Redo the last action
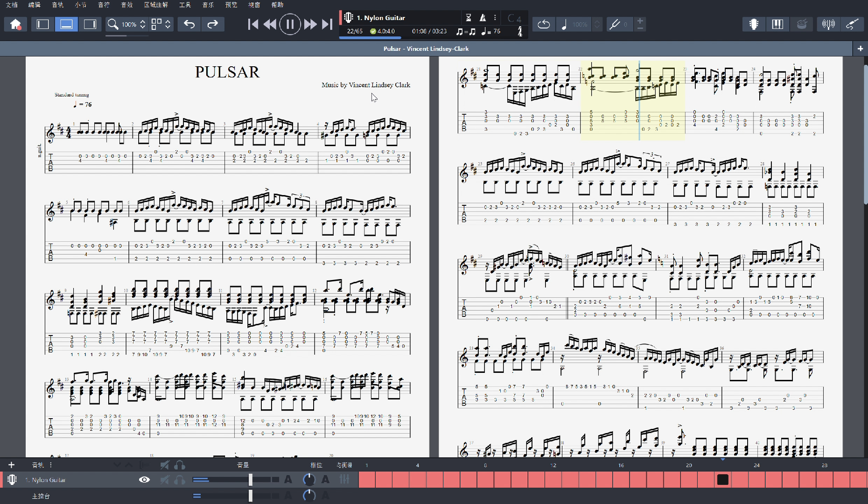The height and width of the screenshot is (504, 868). (x=213, y=24)
